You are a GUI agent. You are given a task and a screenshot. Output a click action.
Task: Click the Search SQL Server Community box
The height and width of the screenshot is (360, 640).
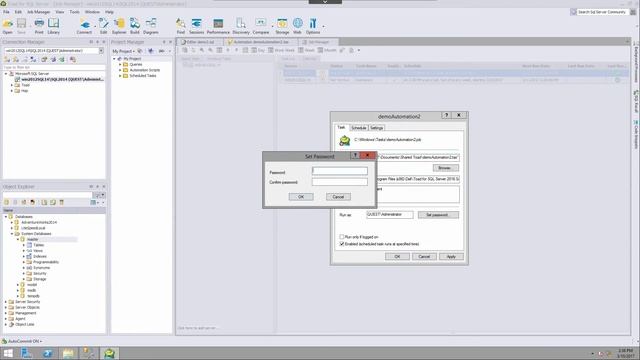[x=602, y=12]
